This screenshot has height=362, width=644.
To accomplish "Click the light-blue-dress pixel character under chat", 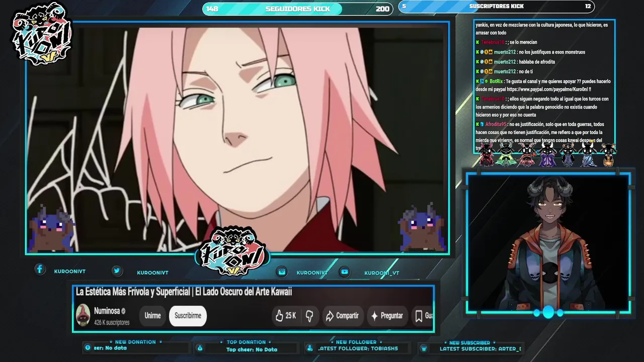I will (588, 154).
